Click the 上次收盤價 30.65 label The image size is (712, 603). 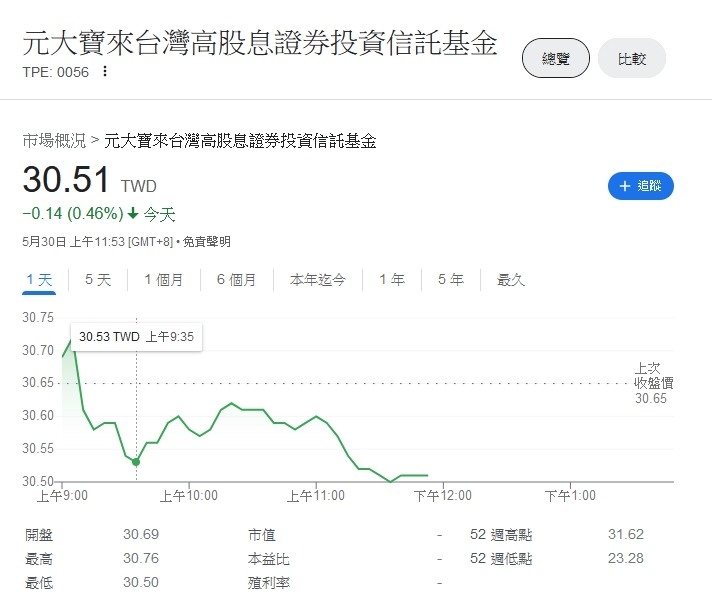653,383
